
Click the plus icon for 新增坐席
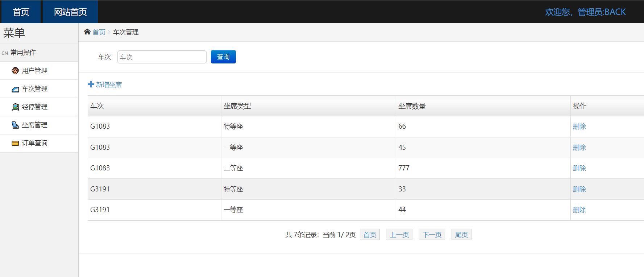point(91,84)
